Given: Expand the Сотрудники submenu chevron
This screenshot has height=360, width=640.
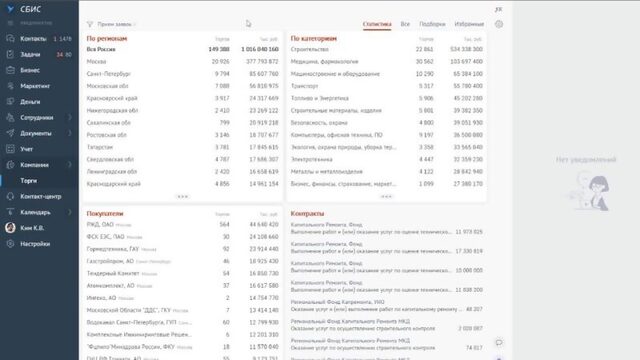Looking at the screenshot, I should coord(70,118).
